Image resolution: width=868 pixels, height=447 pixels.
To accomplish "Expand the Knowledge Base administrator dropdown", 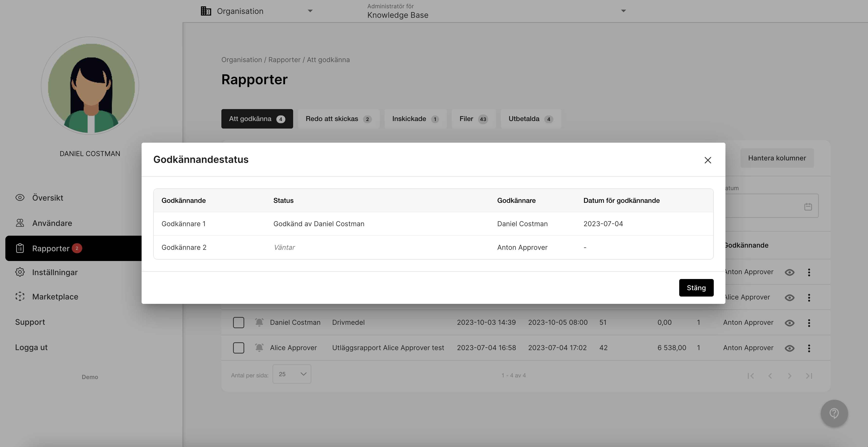I will tap(497, 11).
